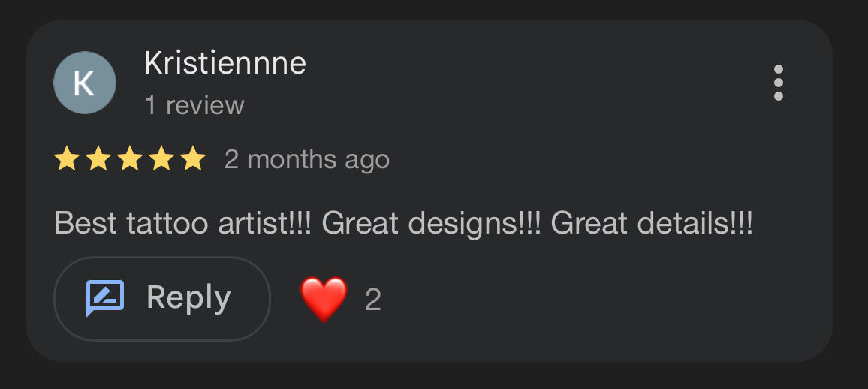Screen dimensions: 868x389
Task: Click the second yellow rating star
Action: [98, 159]
